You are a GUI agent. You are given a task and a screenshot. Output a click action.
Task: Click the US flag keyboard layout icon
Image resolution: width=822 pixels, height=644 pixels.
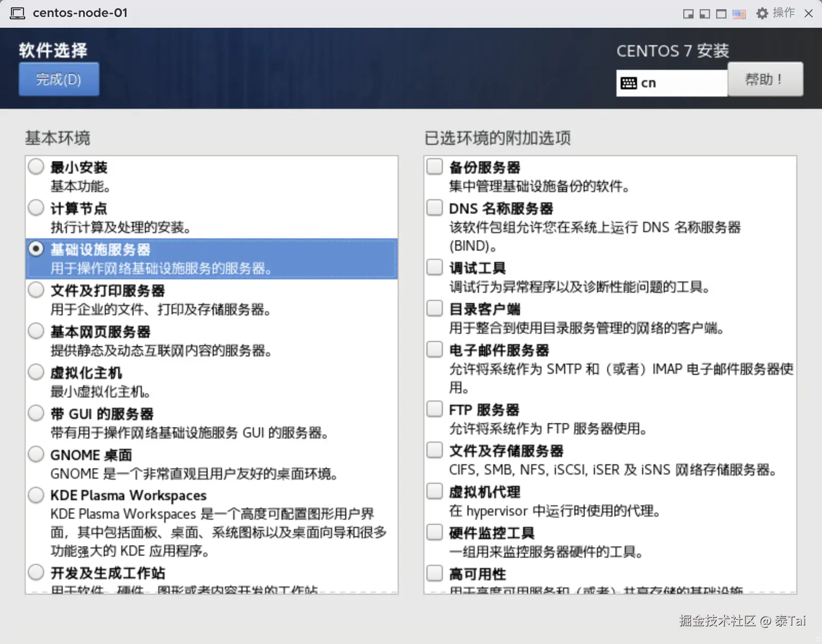(739, 14)
